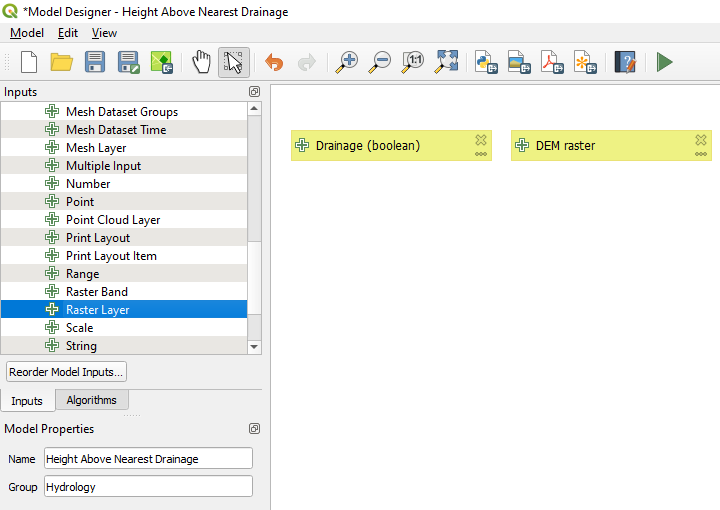Undo the last action
The image size is (720, 510).
coord(274,62)
